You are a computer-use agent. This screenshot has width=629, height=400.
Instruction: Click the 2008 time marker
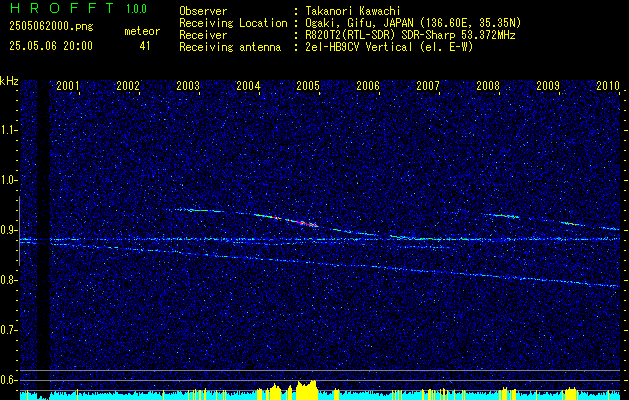pos(488,85)
